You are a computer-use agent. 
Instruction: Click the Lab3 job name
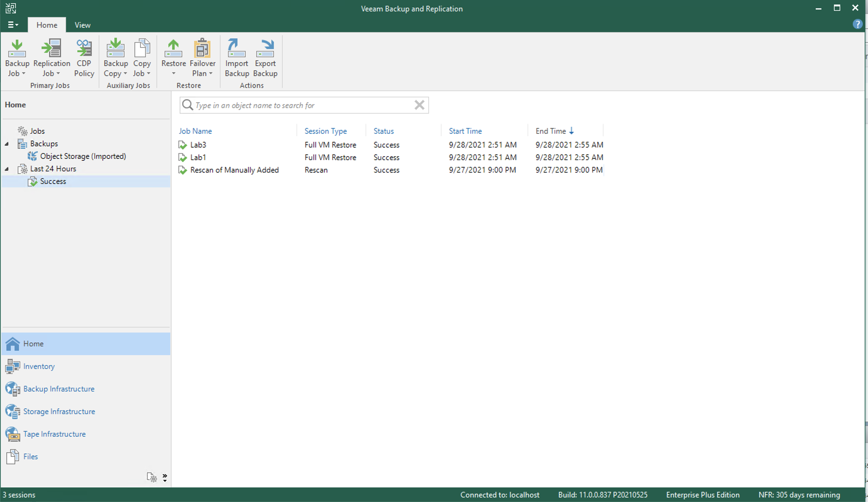click(x=198, y=145)
